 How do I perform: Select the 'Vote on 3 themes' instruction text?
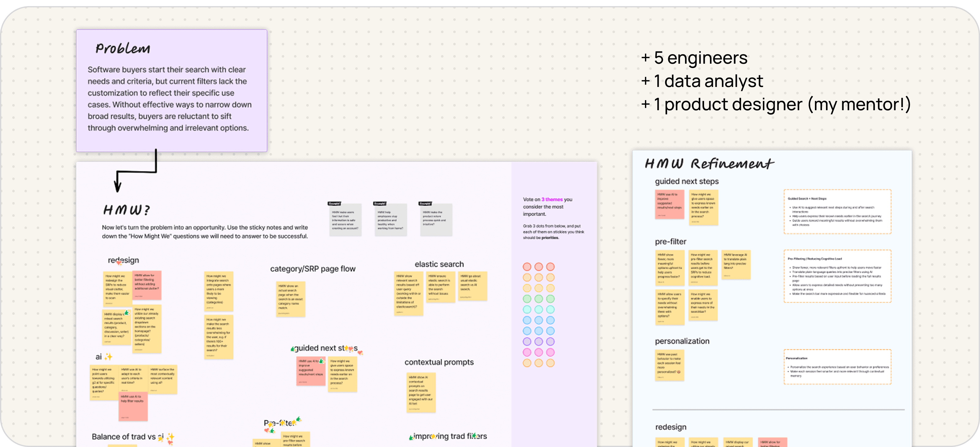[x=548, y=207]
